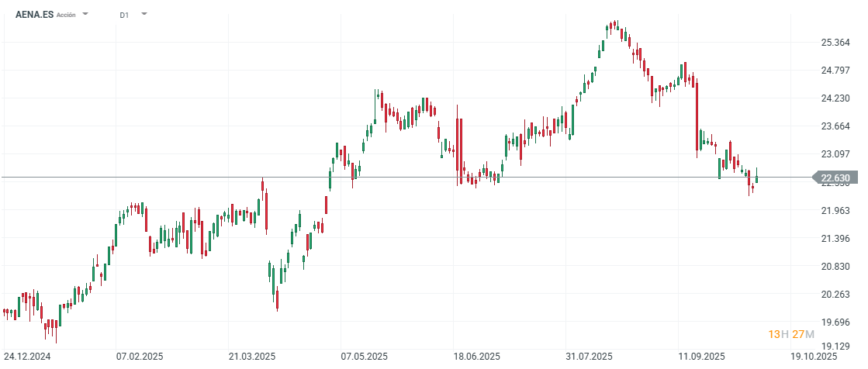Pick the 07.05.2025 date on time axis

pyautogui.click(x=365, y=357)
